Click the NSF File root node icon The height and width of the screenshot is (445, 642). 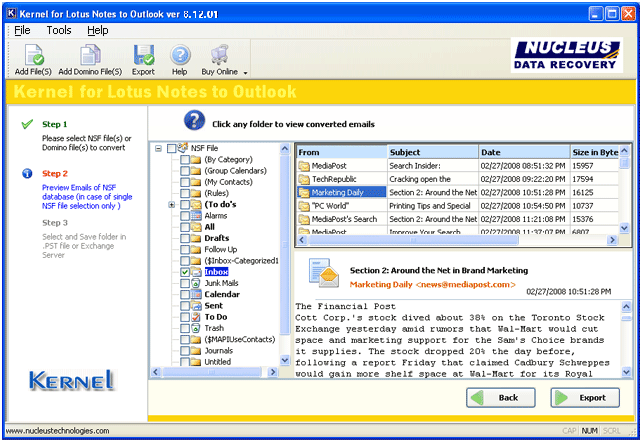(x=183, y=148)
